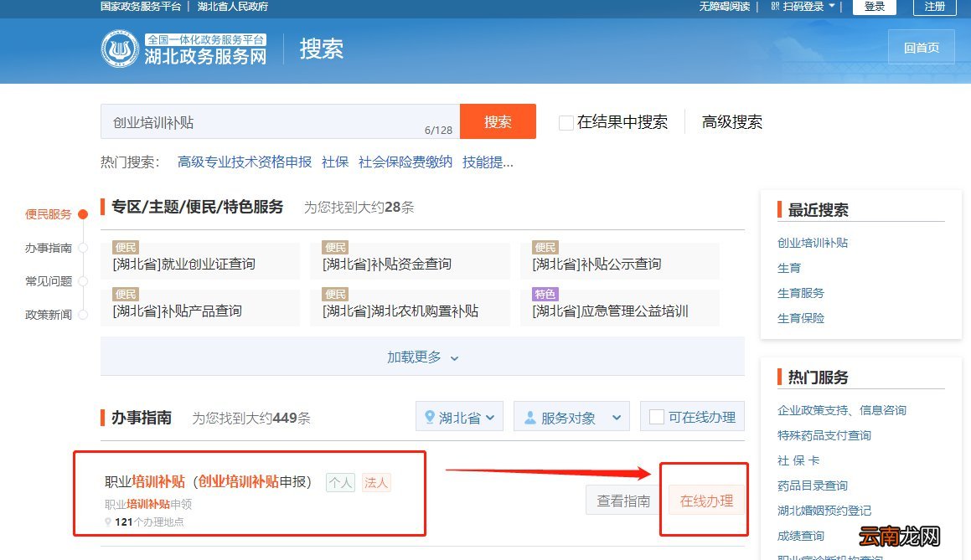The height and width of the screenshot is (560, 971).
Task: Open [湖北省]补贴产品查询 service
Action: [177, 311]
